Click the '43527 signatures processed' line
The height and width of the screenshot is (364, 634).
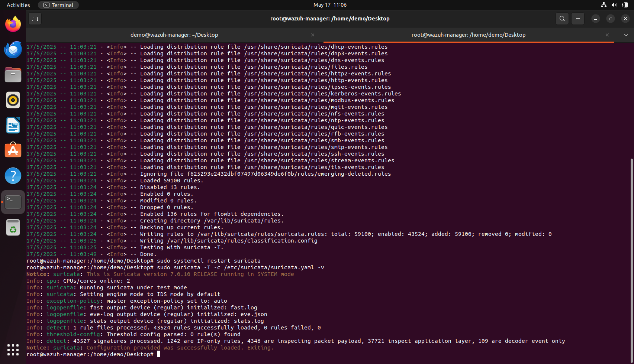click(296, 341)
